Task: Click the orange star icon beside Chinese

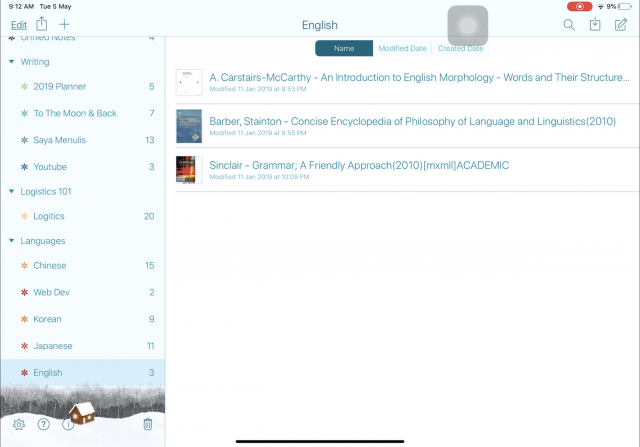Action: pyautogui.click(x=24, y=265)
